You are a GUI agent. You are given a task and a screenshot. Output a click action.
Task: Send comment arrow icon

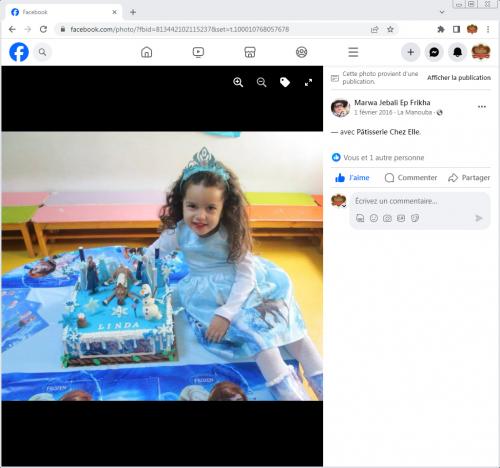pyautogui.click(x=478, y=218)
